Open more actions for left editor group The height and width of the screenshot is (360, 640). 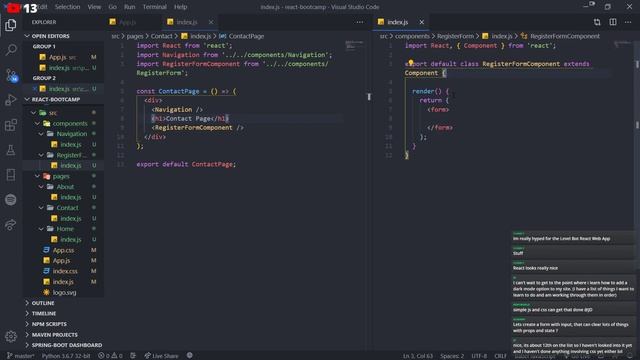(360, 22)
